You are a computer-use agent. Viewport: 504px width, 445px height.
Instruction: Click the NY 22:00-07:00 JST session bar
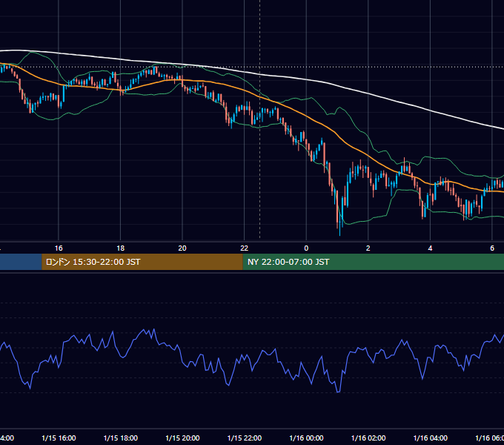pos(373,262)
